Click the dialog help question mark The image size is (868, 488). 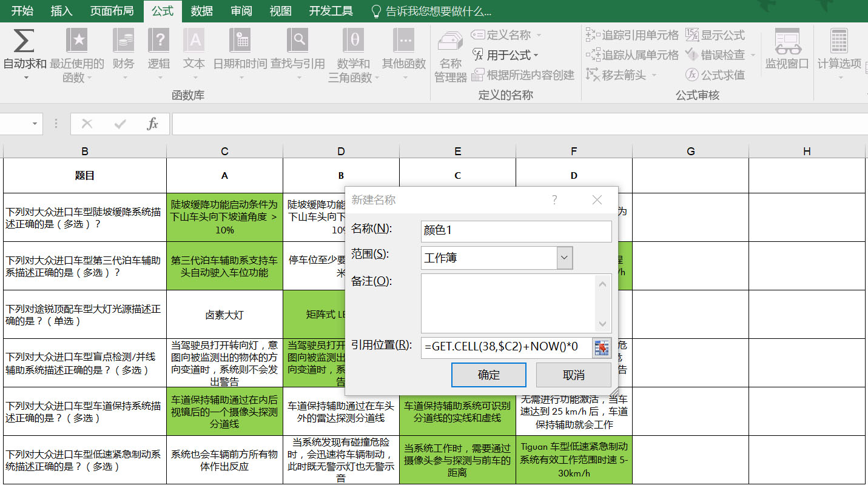tap(554, 200)
